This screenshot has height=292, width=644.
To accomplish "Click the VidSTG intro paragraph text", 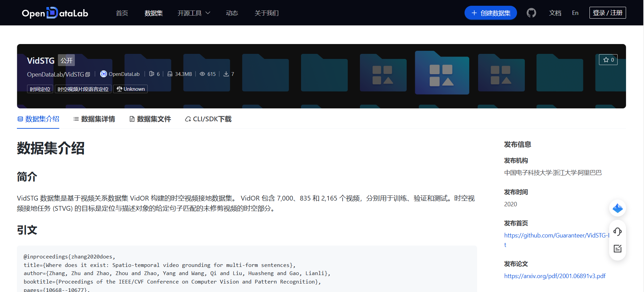I will [x=246, y=203].
